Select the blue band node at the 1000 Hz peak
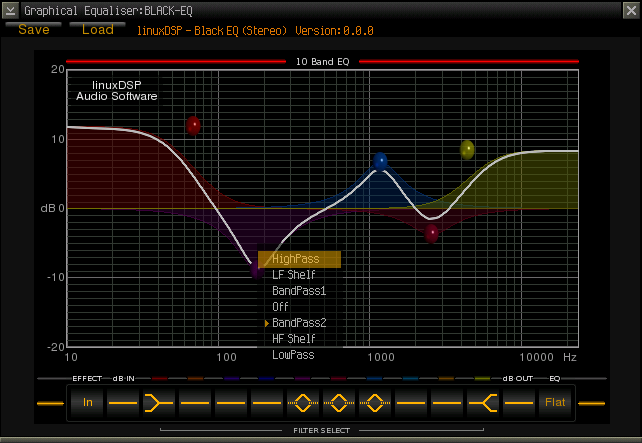642x443 pixels. (x=380, y=161)
